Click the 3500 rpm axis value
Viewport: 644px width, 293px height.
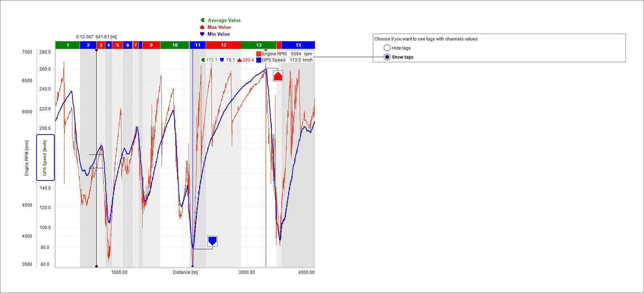tap(27, 264)
